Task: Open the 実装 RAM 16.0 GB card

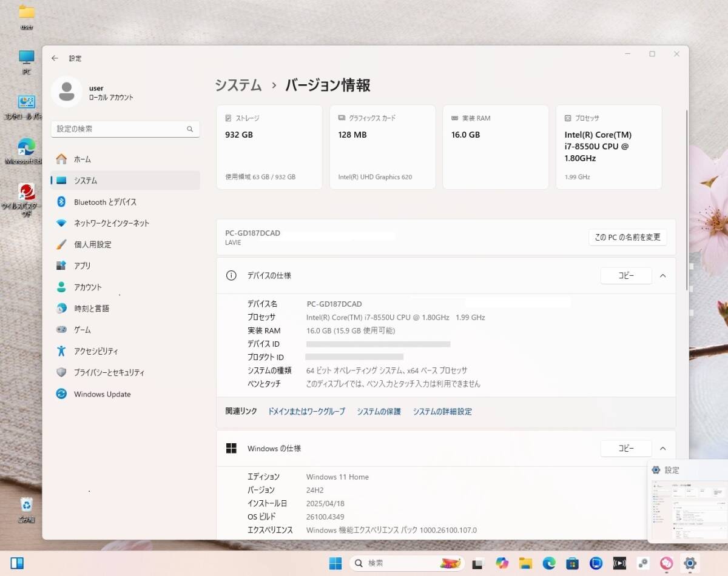Action: tap(496, 147)
